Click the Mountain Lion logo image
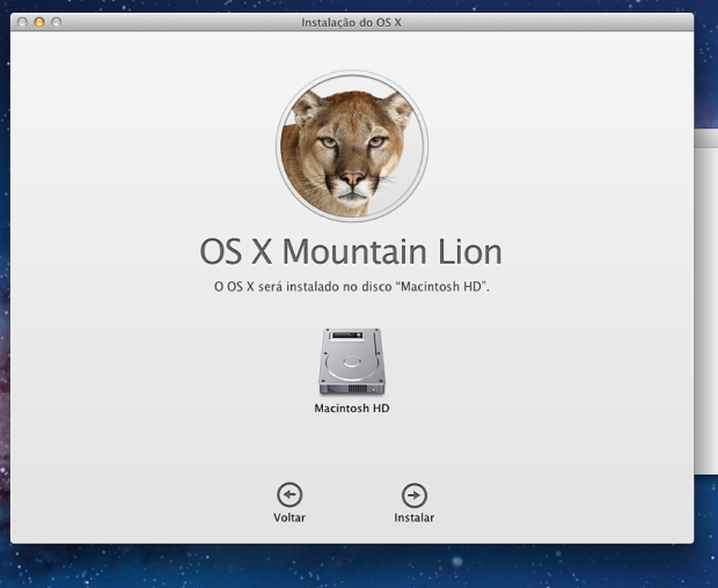The width and height of the screenshot is (718, 588). point(352,146)
